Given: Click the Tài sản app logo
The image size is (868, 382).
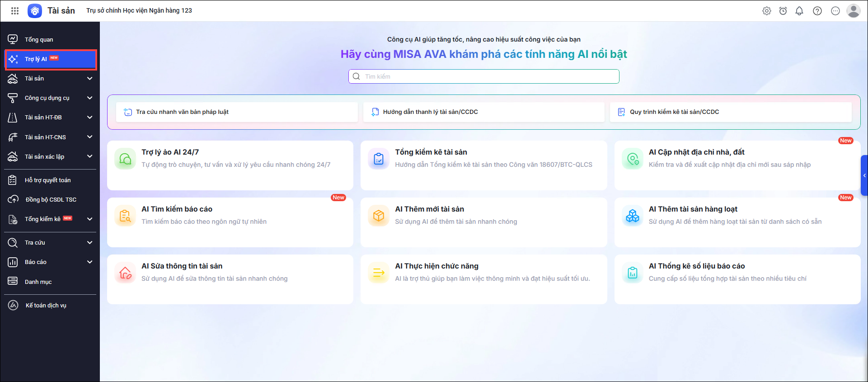Looking at the screenshot, I should [35, 11].
